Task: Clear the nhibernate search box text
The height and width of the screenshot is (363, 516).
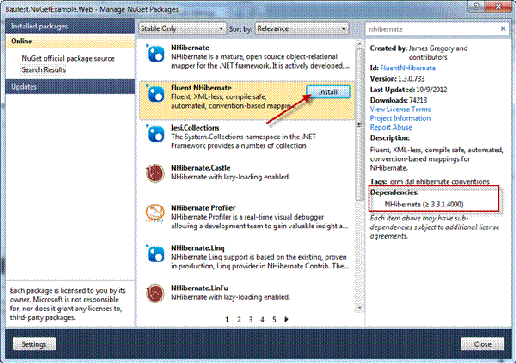Action: click(503, 29)
